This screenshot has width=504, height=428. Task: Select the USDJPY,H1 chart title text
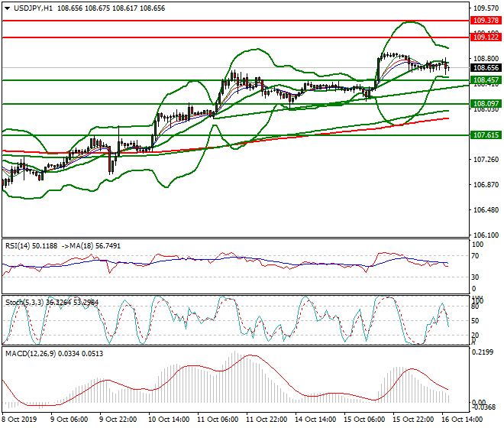tap(33, 8)
